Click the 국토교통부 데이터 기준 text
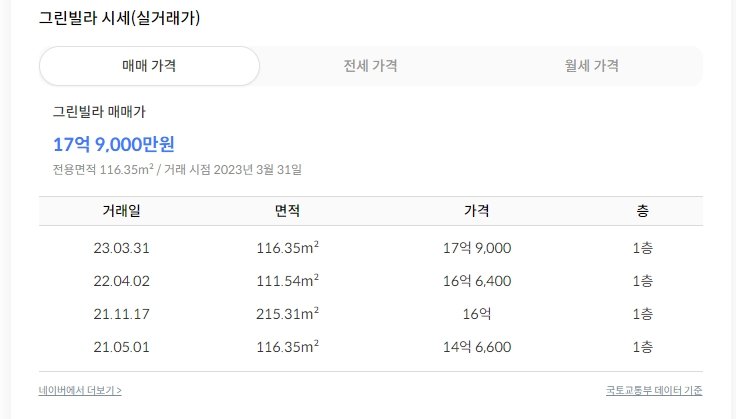This screenshot has width=736, height=419. pyautogui.click(x=654, y=390)
